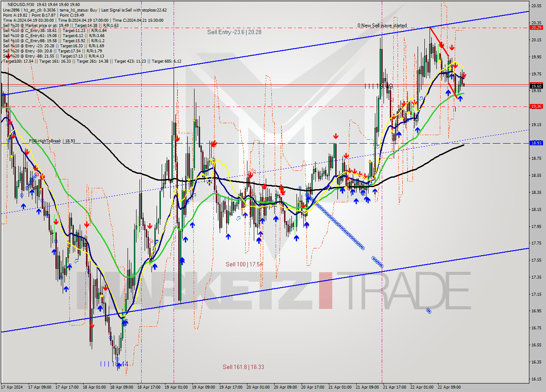
Task: Click the 'Sell 100 | 17.54' target label
Action: point(244,264)
